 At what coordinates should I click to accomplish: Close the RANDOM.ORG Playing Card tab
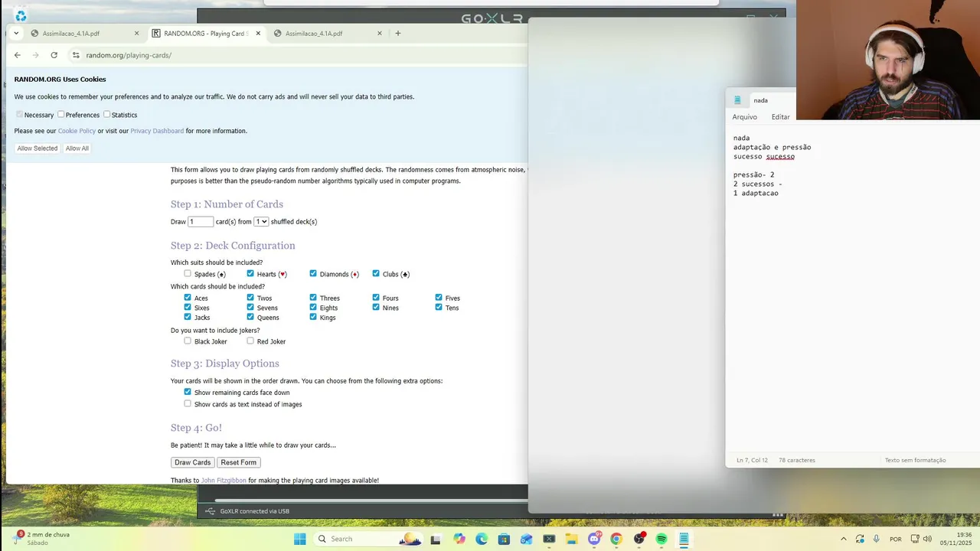pos(258,33)
